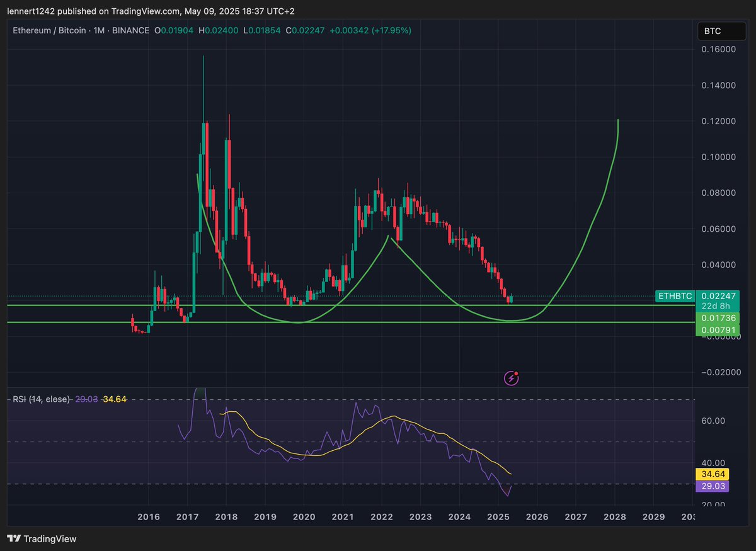Click the open value O0.01904 in header

tap(175, 30)
